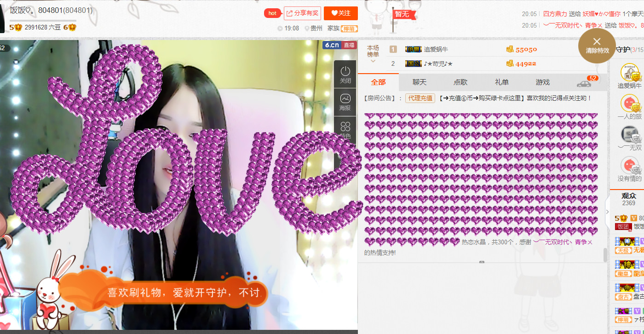Click the chat area resize handle
This screenshot has height=334, width=644.
point(482,263)
